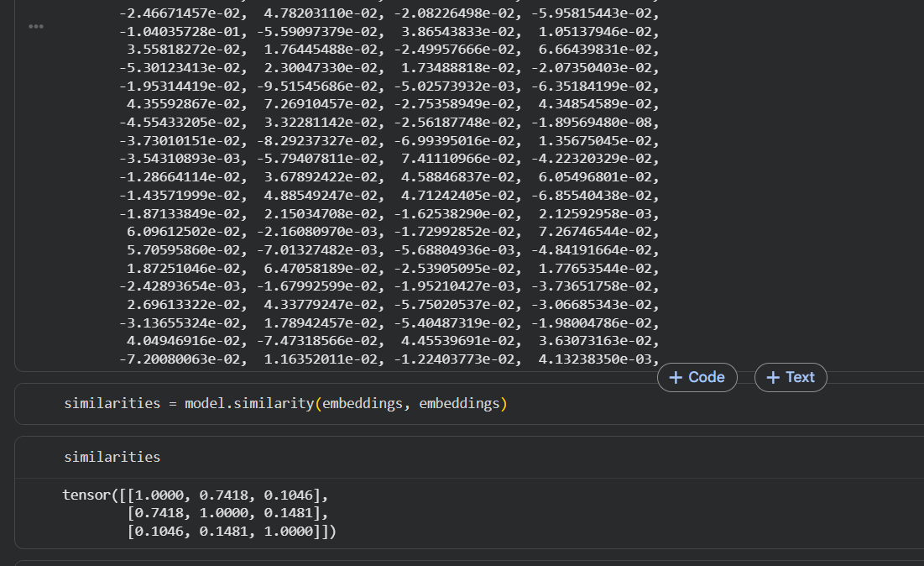Select the value -8.29237327e-02
Image resolution: width=924 pixels, height=566 pixels.
click(x=316, y=141)
